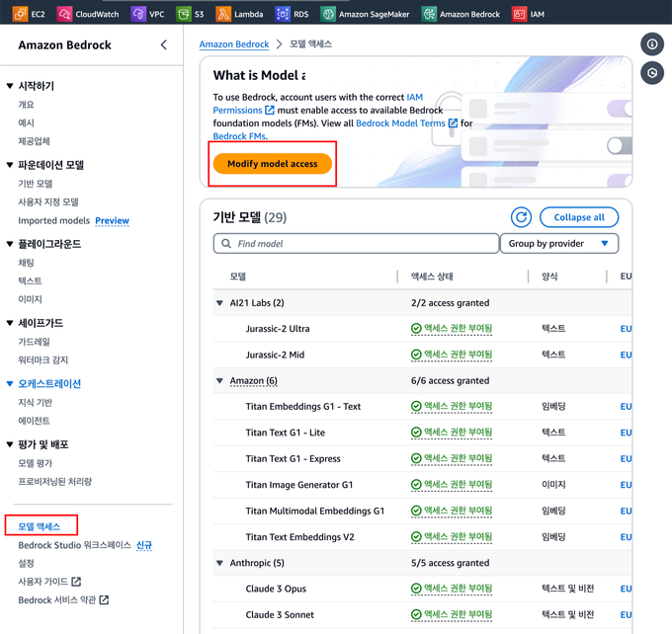The height and width of the screenshot is (634, 672).
Task: Open the CloudWatch service shortcut icon
Action: (x=64, y=14)
